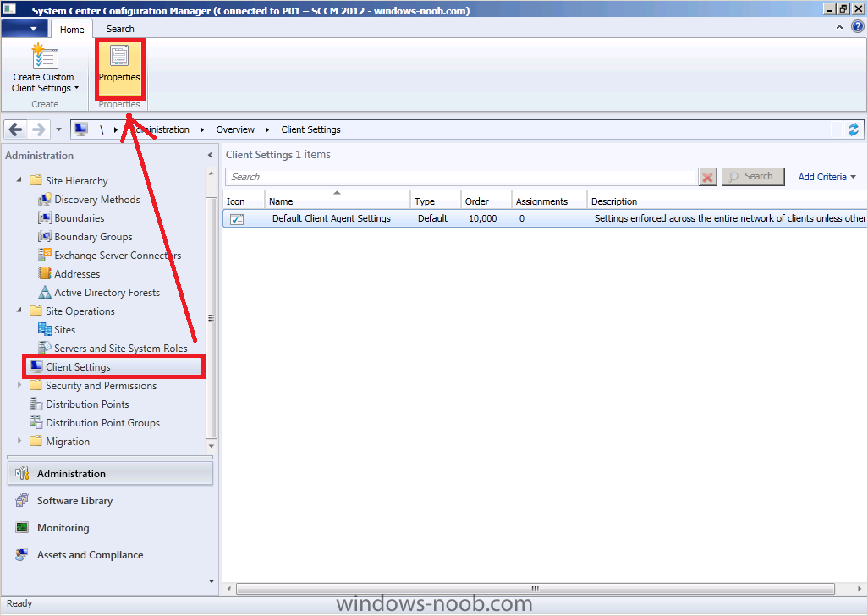Click the Distribution Points icon
Viewport: 868px width, 616px height.
point(36,404)
